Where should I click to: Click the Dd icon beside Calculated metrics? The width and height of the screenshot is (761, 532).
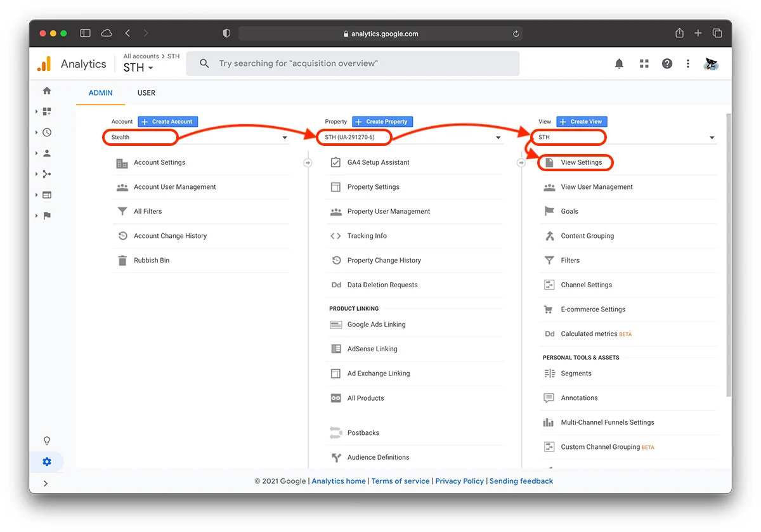tap(550, 334)
